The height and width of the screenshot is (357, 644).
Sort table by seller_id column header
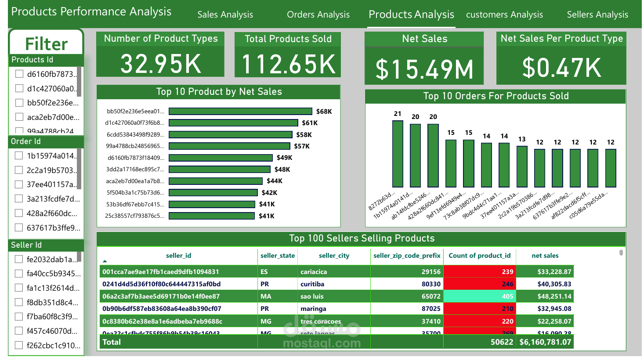178,256
